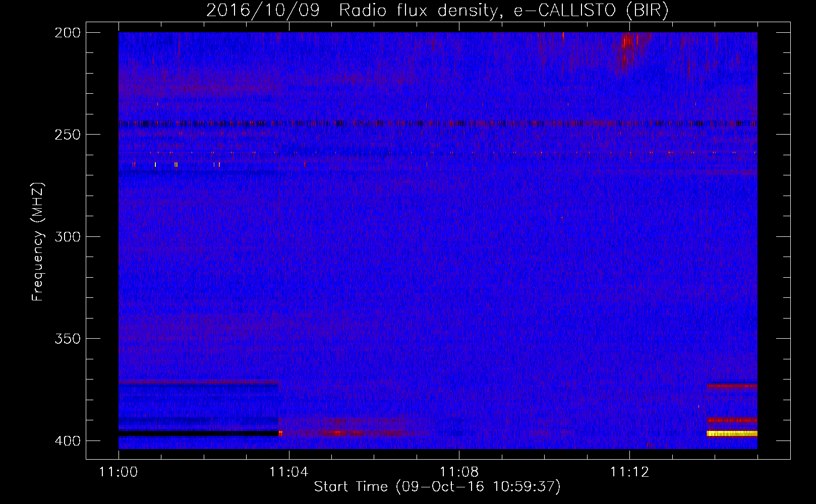Click the bright yellow emission band near 400 MHz
The height and width of the screenshot is (504, 816).
click(732, 433)
